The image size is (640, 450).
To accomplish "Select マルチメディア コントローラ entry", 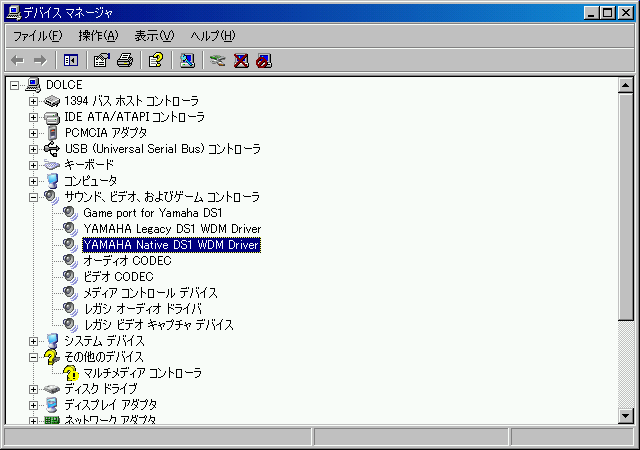I will coord(142,373).
